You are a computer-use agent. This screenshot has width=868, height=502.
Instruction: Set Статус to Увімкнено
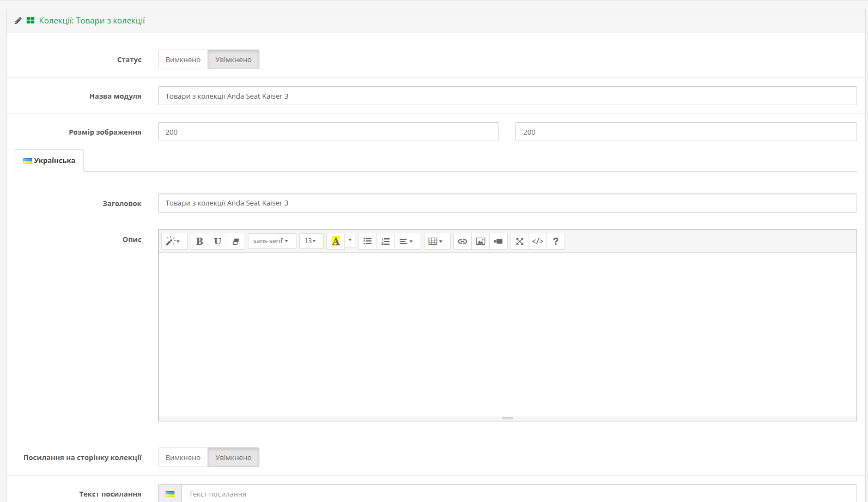click(x=233, y=59)
